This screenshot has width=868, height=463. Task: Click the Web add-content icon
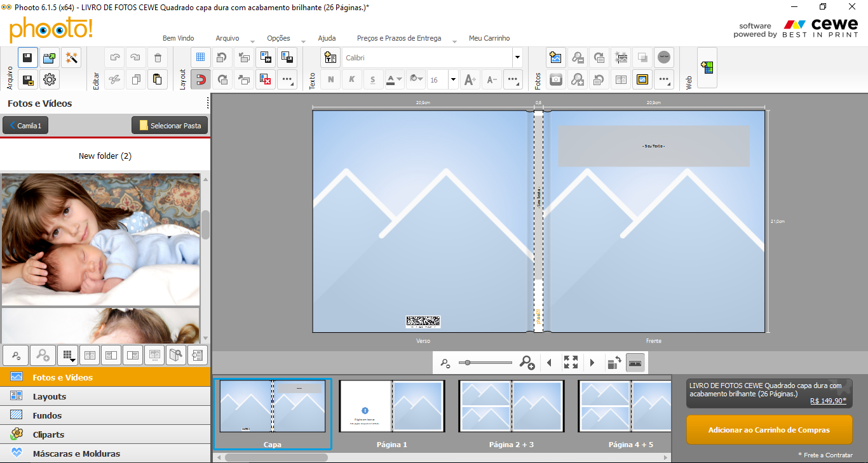(707, 68)
